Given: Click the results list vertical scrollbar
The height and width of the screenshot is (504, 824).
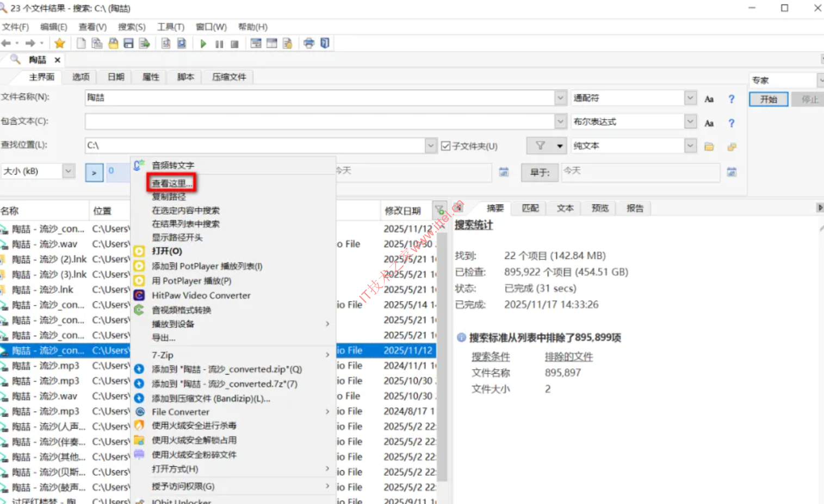Looking at the screenshot, I should [x=442, y=353].
